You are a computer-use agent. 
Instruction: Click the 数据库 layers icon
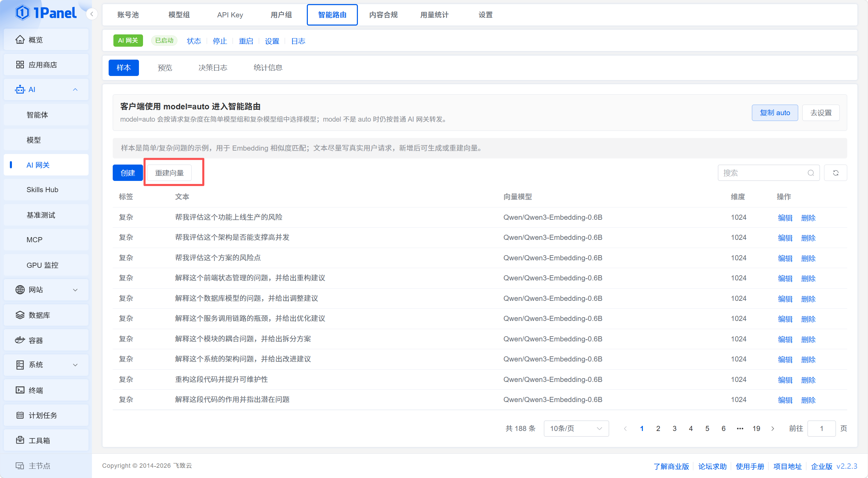coord(20,315)
